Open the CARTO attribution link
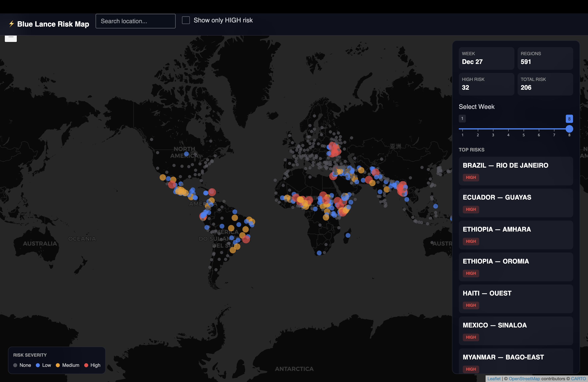The height and width of the screenshot is (382, 588). tap(578, 379)
